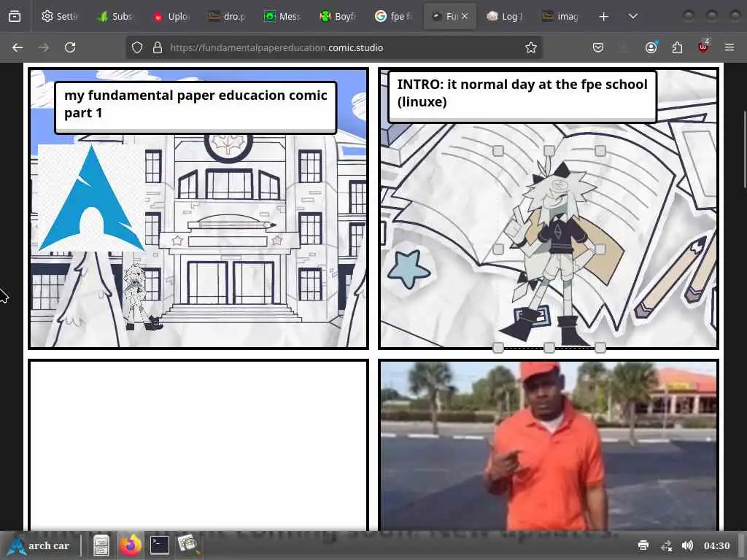This screenshot has width=747, height=560.
Task: Open the Firefox account icon
Action: click(651, 47)
